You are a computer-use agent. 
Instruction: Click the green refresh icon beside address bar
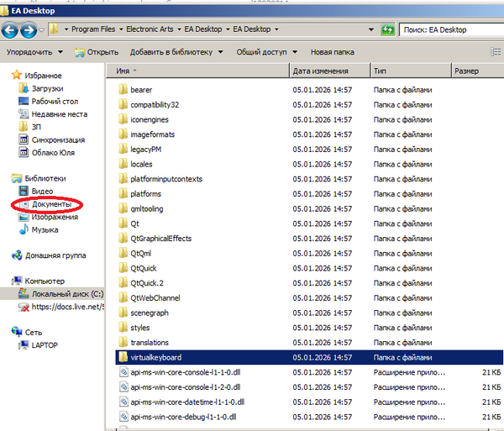(387, 29)
